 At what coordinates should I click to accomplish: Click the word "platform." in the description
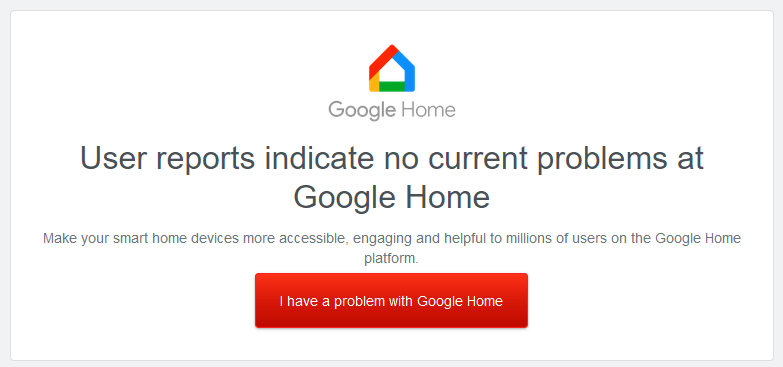click(x=392, y=259)
